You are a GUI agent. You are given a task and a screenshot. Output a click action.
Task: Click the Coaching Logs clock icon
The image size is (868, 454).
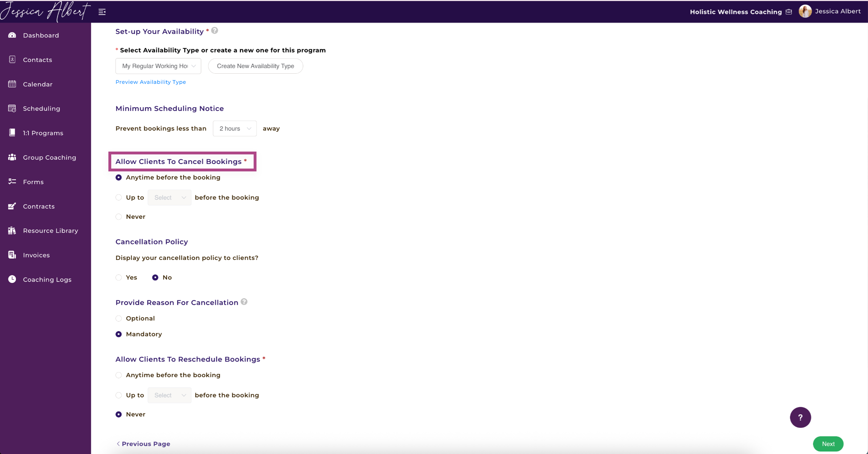click(12, 279)
